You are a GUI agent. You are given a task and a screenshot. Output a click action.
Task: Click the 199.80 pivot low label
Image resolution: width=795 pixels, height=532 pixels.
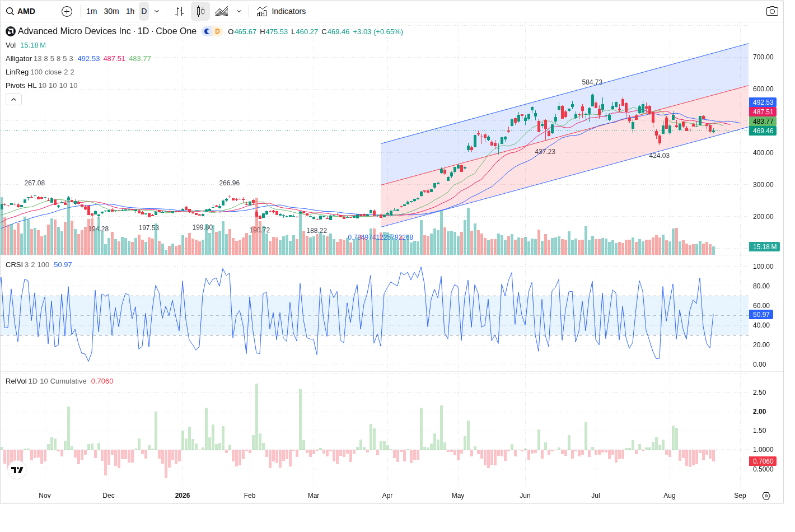(203, 227)
